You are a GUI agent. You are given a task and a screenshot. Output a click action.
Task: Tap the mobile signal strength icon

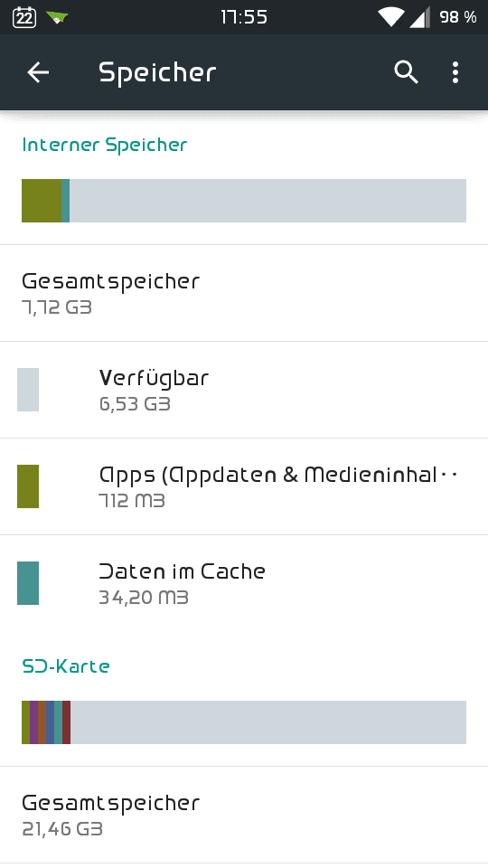tap(419, 17)
